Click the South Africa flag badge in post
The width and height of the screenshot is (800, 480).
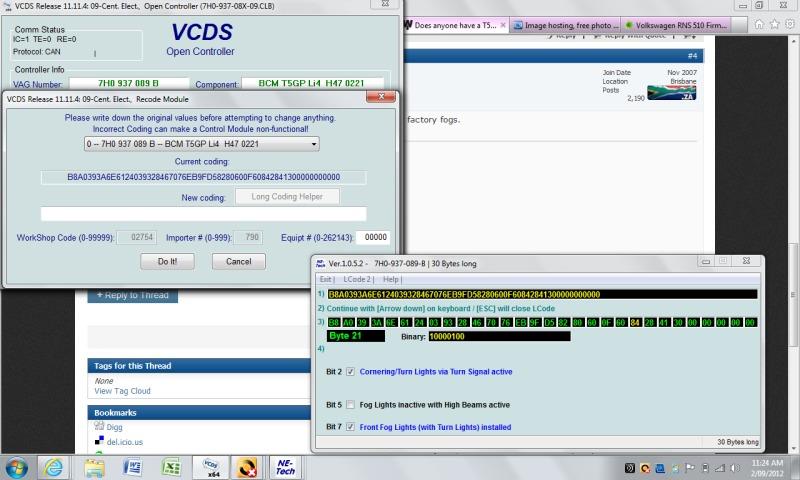(671, 92)
